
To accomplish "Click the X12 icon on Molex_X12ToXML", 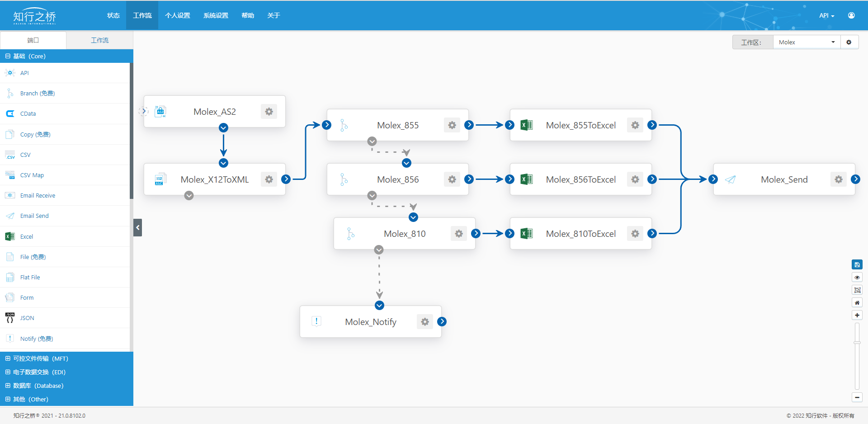I will tap(160, 179).
